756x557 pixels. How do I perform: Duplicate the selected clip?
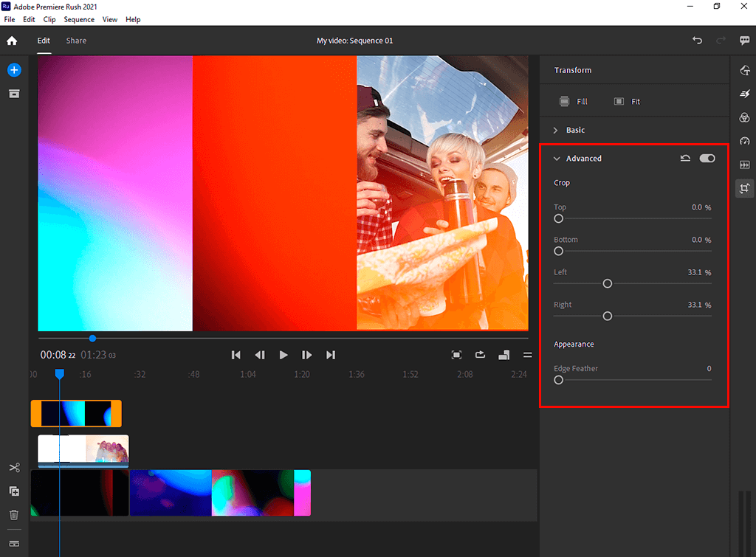(x=14, y=491)
